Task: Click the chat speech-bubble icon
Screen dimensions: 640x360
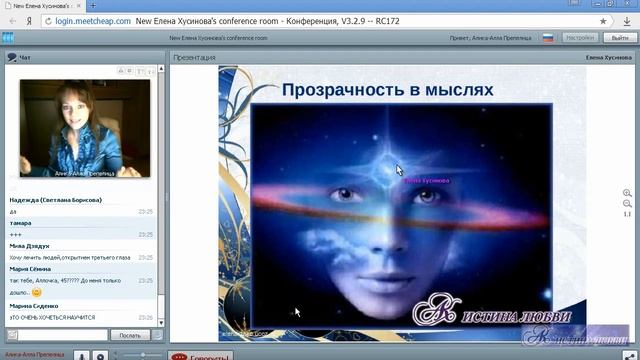Action: point(12,58)
